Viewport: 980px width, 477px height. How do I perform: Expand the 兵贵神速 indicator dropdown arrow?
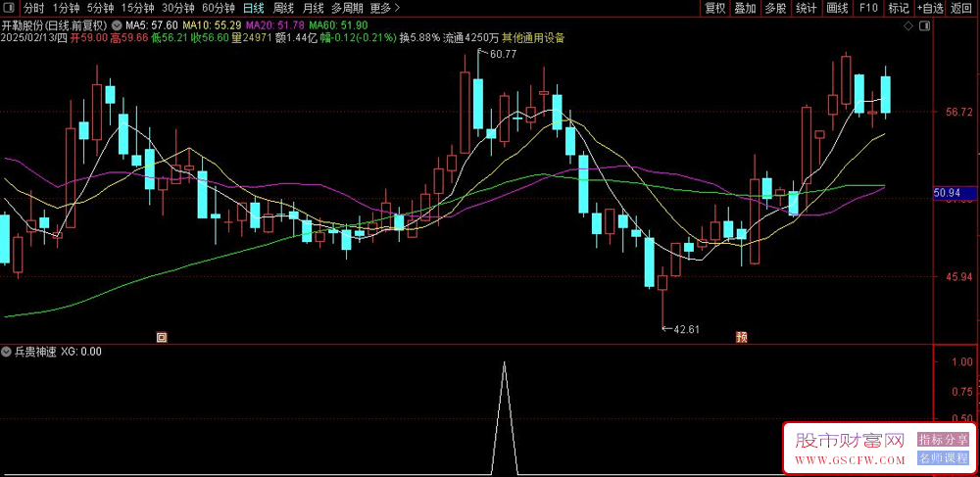(7, 352)
